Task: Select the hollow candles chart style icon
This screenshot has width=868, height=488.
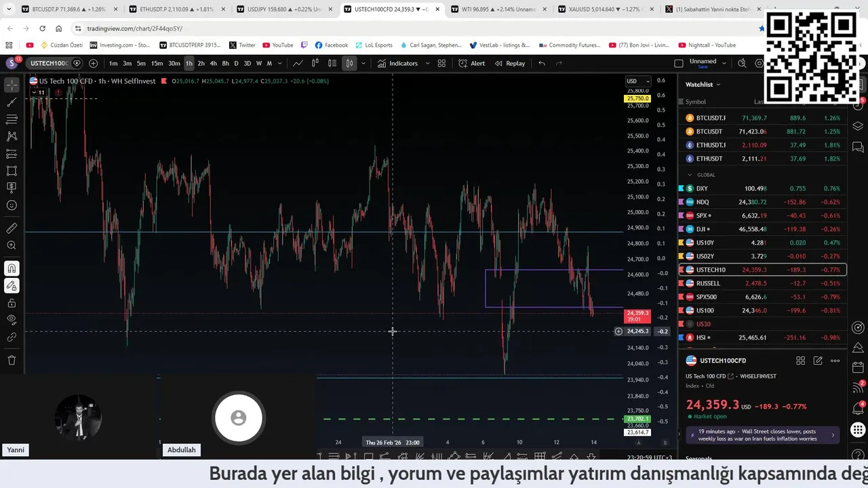Action: 315,63
